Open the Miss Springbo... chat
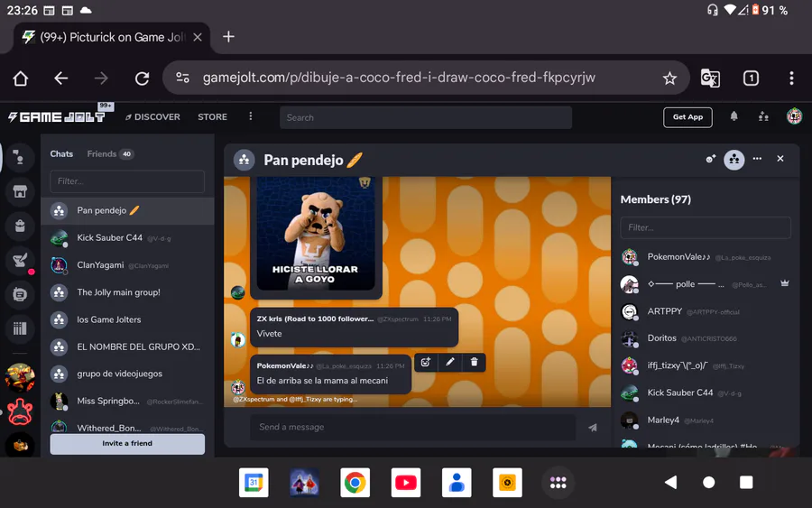This screenshot has height=508, width=812. click(127, 401)
